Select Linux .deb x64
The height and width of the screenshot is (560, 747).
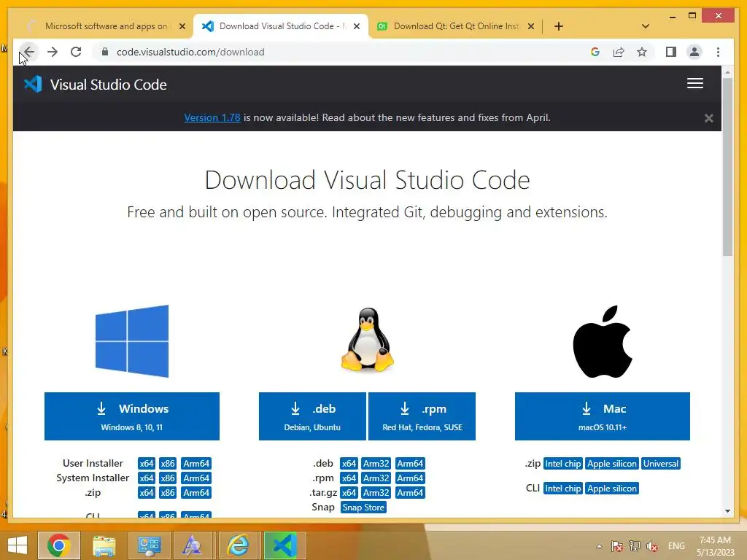pyautogui.click(x=349, y=463)
